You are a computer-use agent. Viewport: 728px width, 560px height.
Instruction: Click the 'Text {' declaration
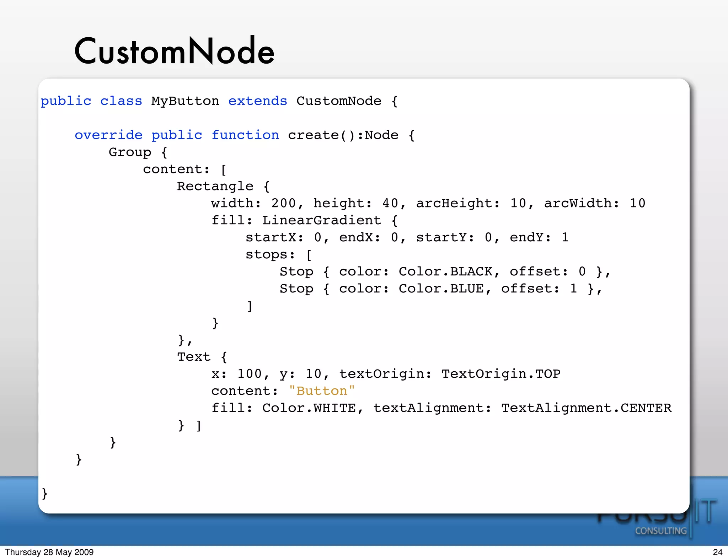coord(202,357)
